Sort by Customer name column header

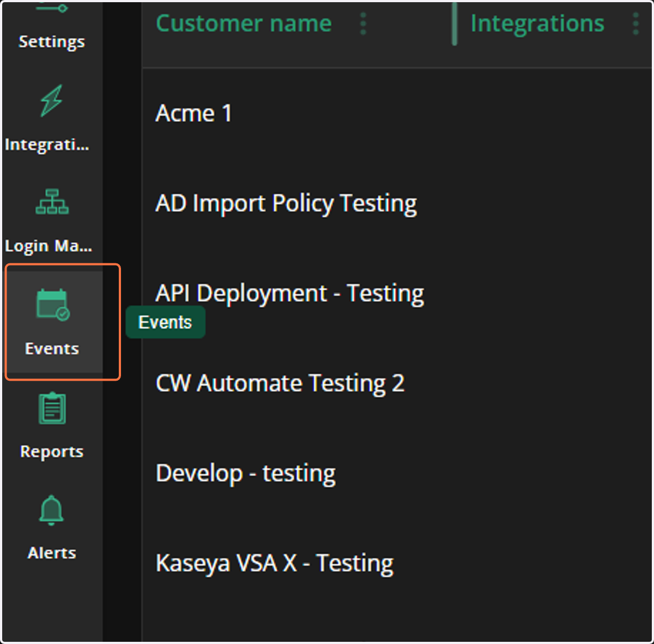click(x=244, y=23)
